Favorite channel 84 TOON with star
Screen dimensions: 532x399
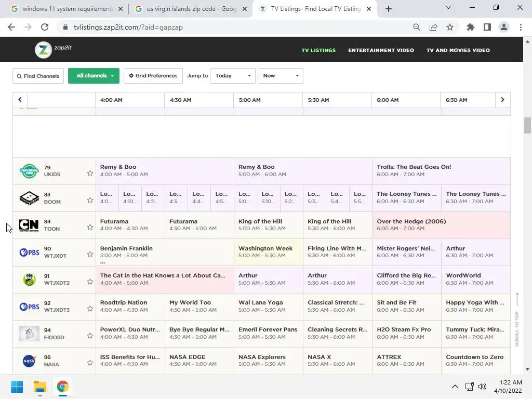click(90, 227)
